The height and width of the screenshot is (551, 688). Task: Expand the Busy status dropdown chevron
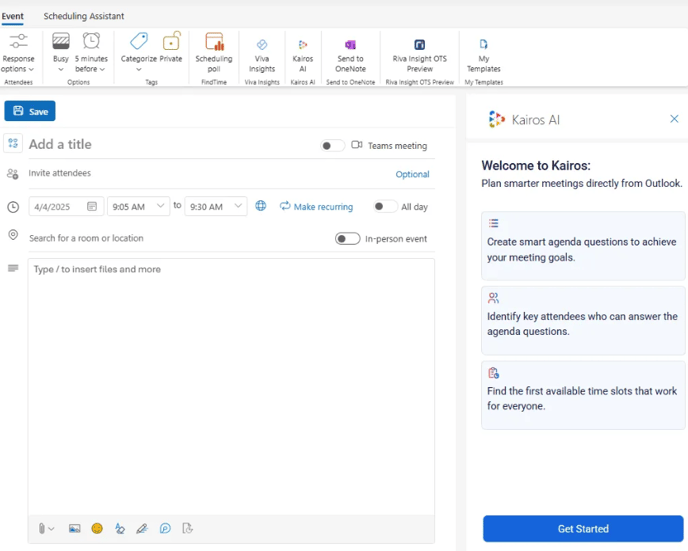coord(61,69)
